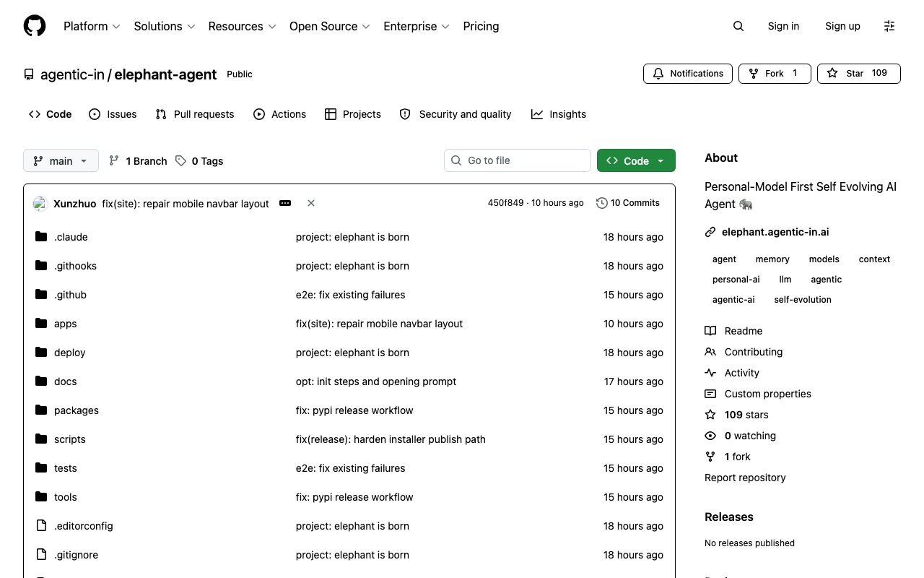The width and height of the screenshot is (924, 578).
Task: Click the Notifications button
Action: 688,74
